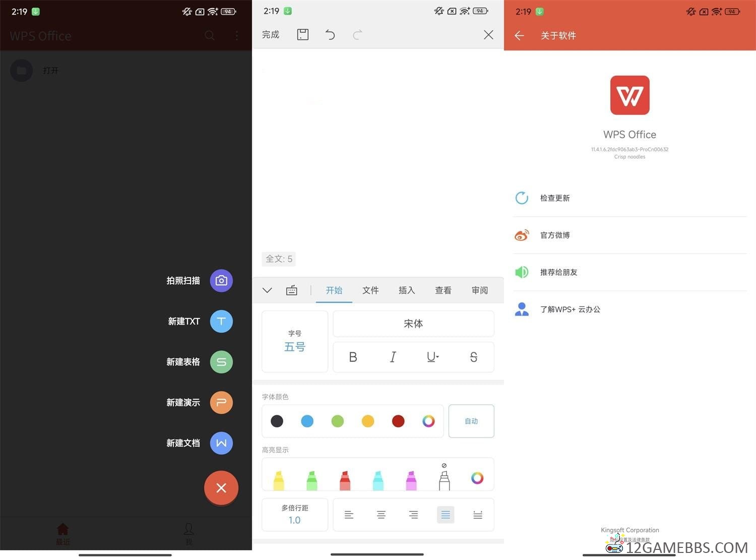Screen dimensions: 756x560
Task: Set distributed alignment
Action: 478,515
